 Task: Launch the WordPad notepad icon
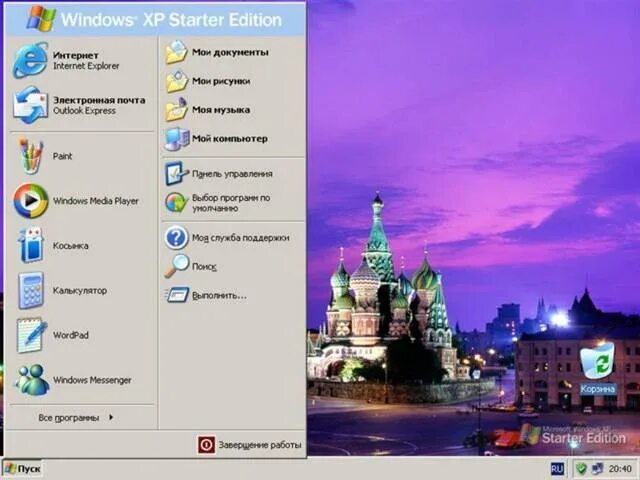31,335
